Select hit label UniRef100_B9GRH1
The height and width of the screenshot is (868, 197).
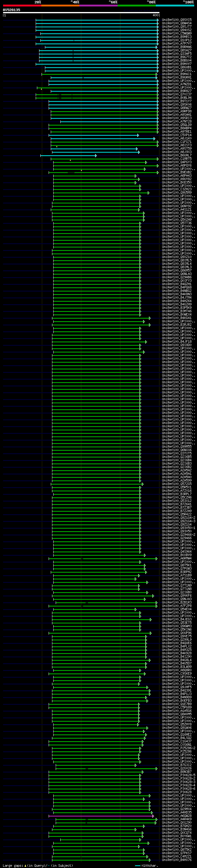[177, 78]
